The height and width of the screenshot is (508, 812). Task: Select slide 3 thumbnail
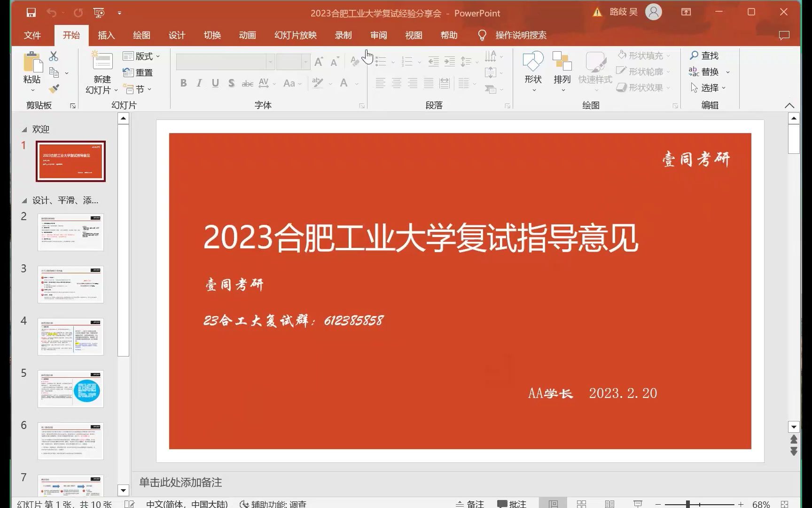tap(70, 285)
